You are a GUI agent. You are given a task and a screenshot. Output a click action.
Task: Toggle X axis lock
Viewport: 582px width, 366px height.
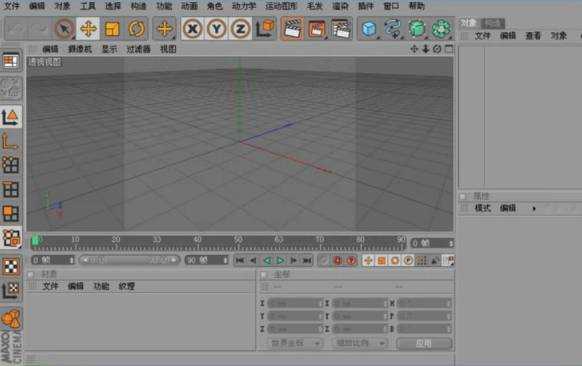[x=192, y=29]
